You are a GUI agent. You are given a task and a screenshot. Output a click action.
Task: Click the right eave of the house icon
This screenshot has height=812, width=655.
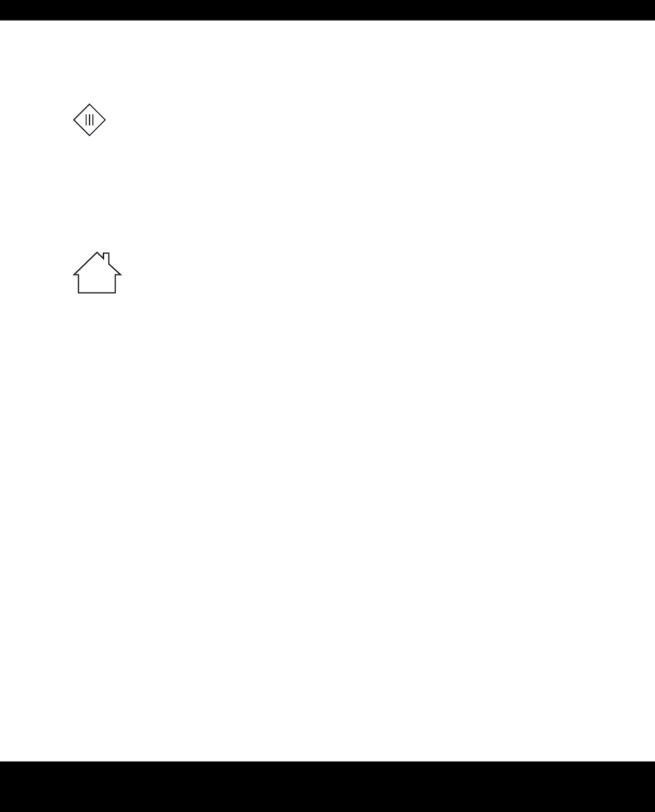(x=119, y=274)
